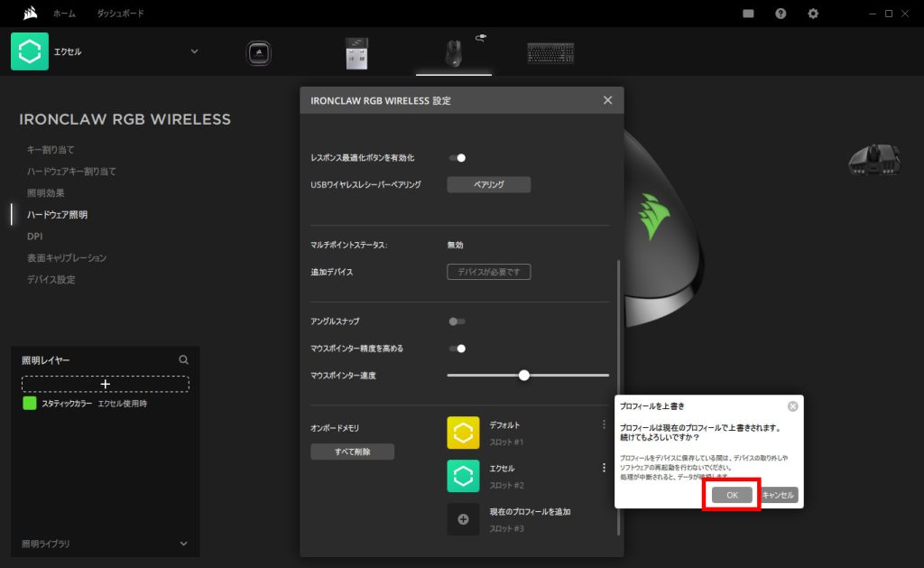924x568 pixels.
Task: Open DPI in the sidebar
Action: click(35, 237)
